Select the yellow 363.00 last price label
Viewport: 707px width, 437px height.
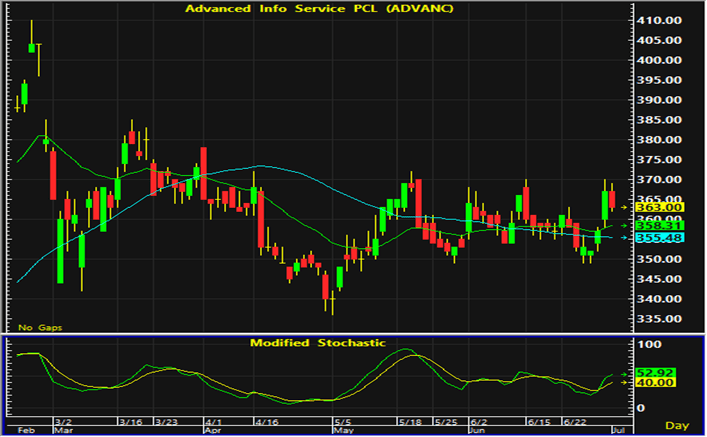659,207
